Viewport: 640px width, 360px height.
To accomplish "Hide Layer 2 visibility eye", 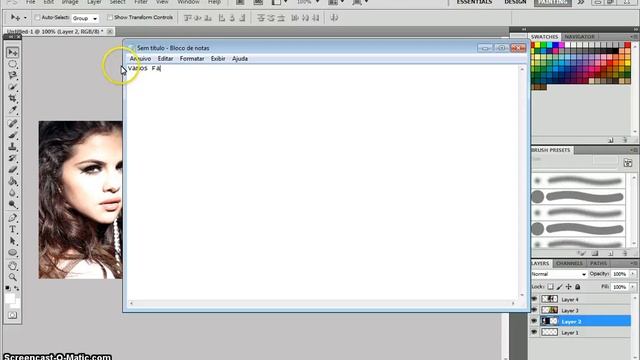I will [534, 321].
